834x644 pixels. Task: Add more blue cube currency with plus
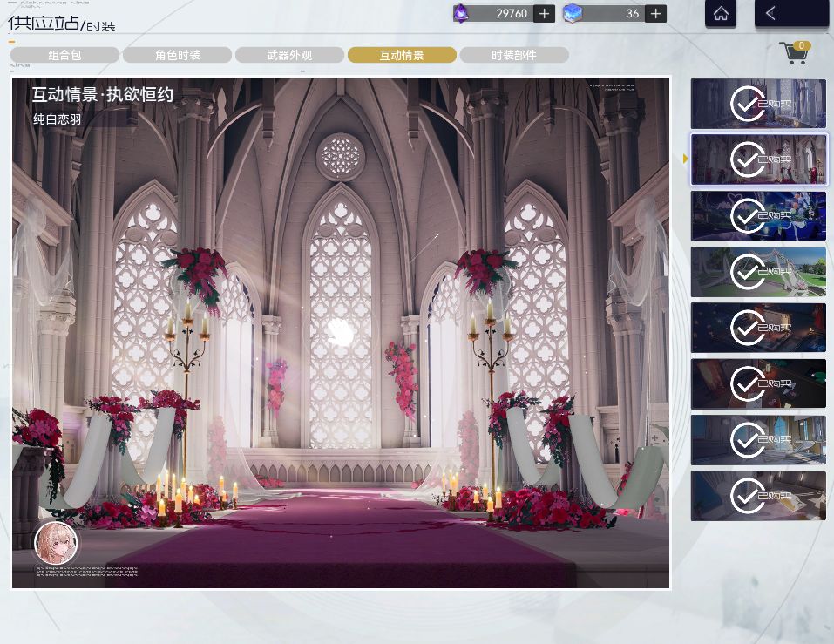click(656, 14)
